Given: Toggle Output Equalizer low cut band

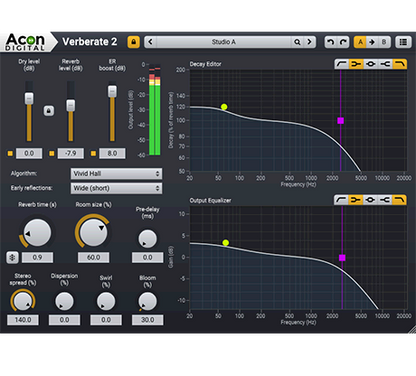Looking at the screenshot, I should (x=341, y=200).
